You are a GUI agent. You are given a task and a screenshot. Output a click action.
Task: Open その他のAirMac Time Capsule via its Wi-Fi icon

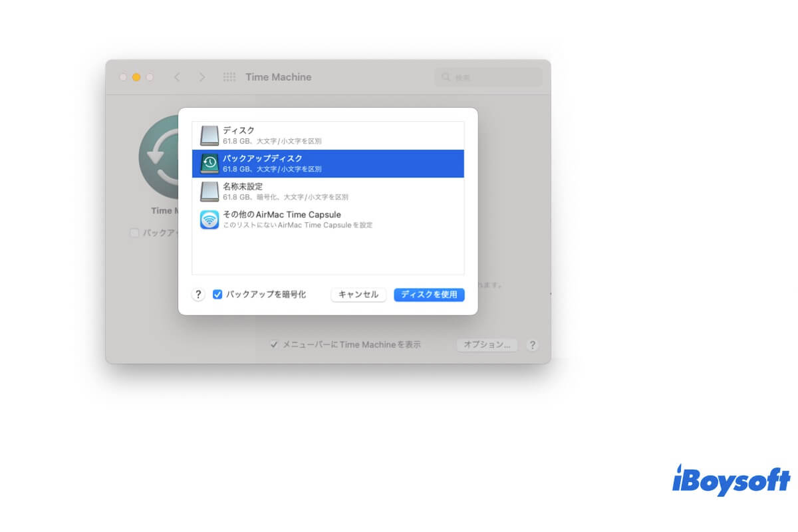click(x=209, y=219)
